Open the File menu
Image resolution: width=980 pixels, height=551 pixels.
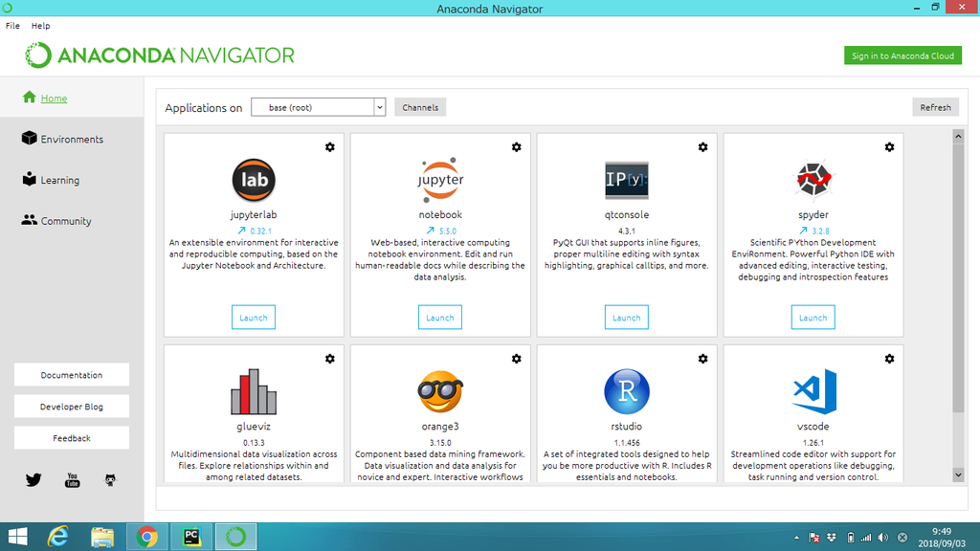tap(12, 26)
